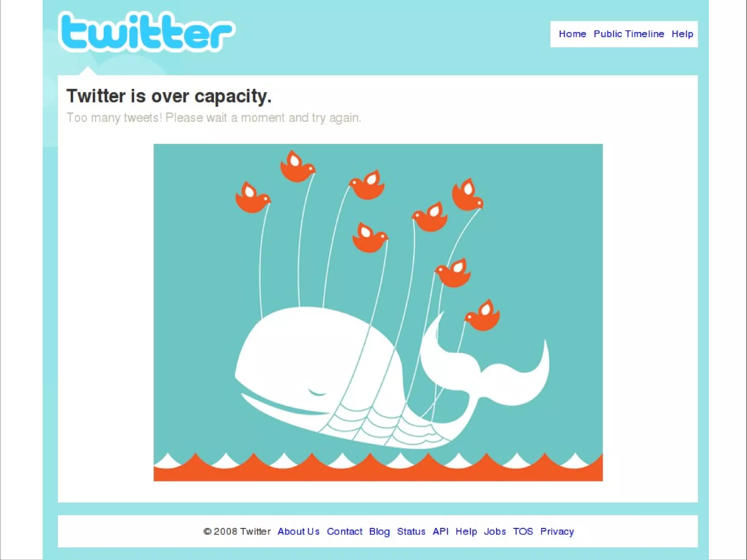Open the About Us footer link

tap(298, 531)
